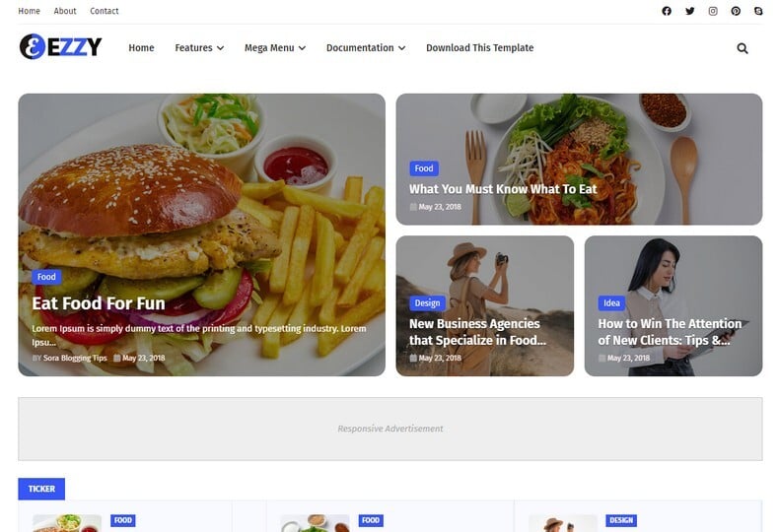Select Home in the main navigation
778x532 pixels.
(x=141, y=48)
